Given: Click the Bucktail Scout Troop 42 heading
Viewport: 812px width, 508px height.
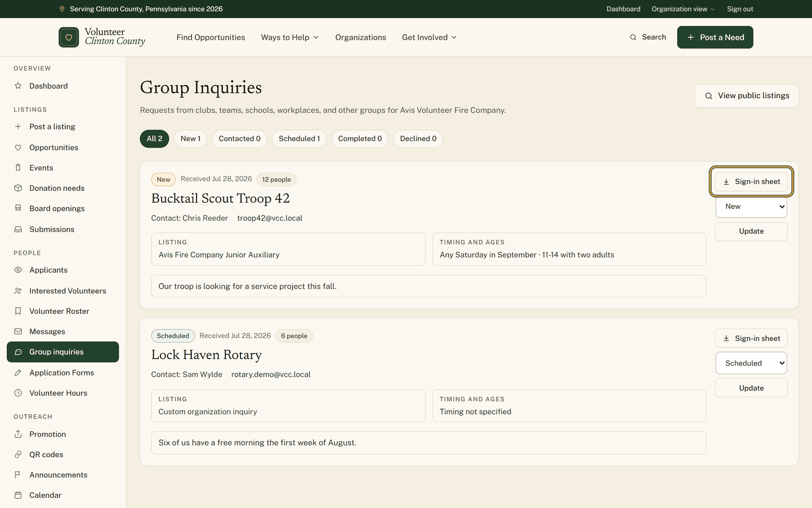Looking at the screenshot, I should [220, 198].
